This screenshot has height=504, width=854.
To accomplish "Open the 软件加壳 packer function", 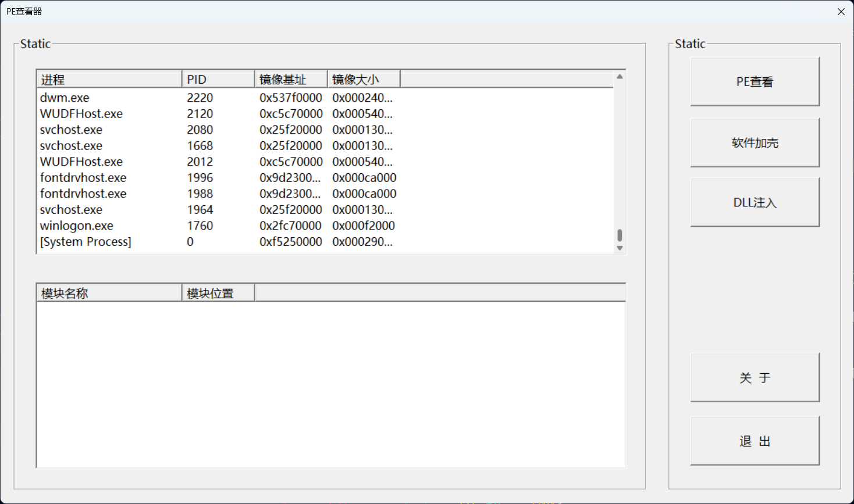I will coord(755,143).
